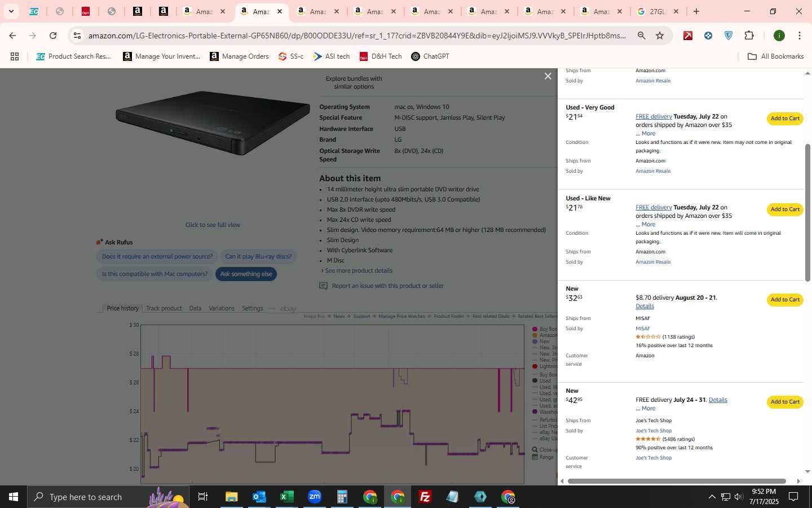Open Product Search Res... bookmark
This screenshot has width=812, height=508.
click(x=73, y=56)
